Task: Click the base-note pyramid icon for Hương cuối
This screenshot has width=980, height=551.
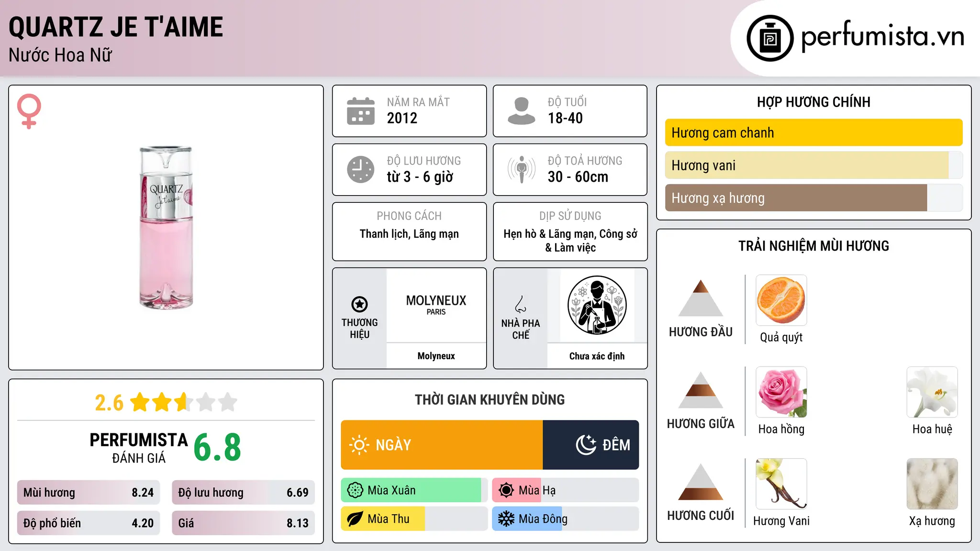Action: (x=701, y=482)
